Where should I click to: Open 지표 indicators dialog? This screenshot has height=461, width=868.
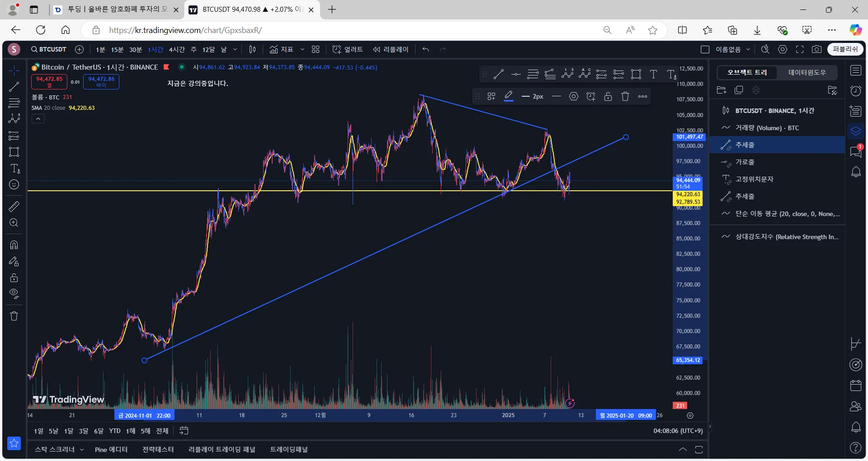(282, 49)
